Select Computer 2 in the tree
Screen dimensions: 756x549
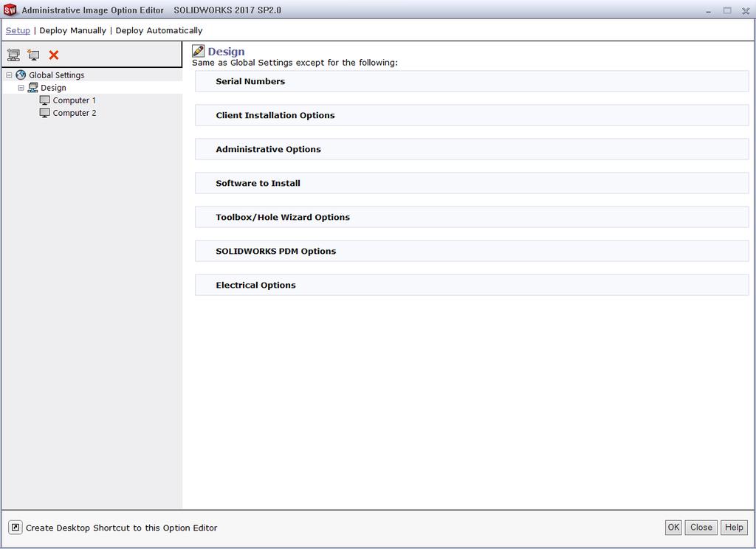(75, 113)
